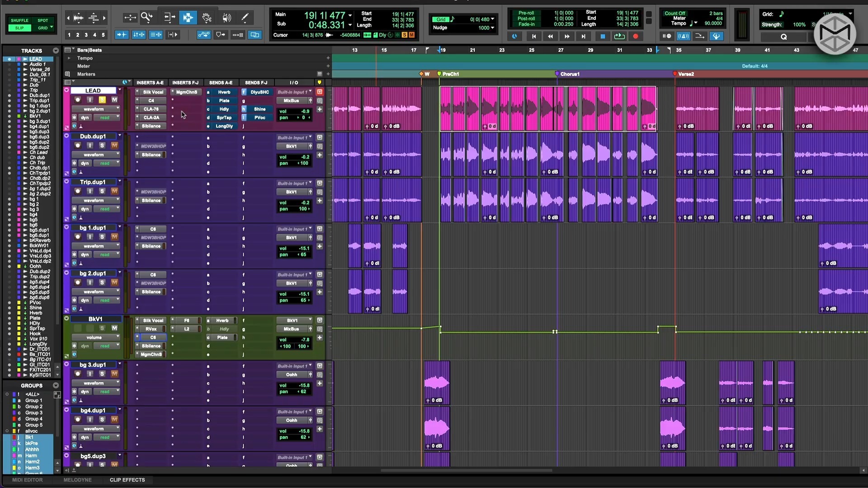Click the loop Play transport button
The width and height of the screenshot is (868, 488).
pyautogui.click(x=619, y=36)
